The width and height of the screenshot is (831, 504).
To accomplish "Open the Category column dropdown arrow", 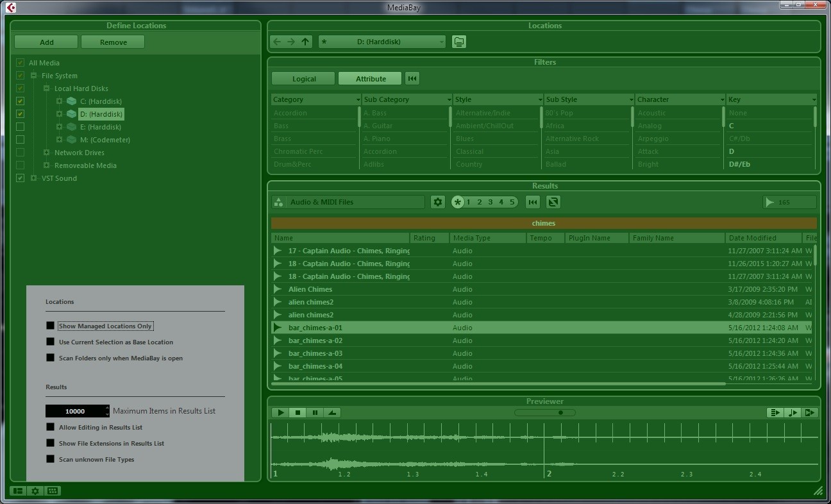I will (x=358, y=99).
